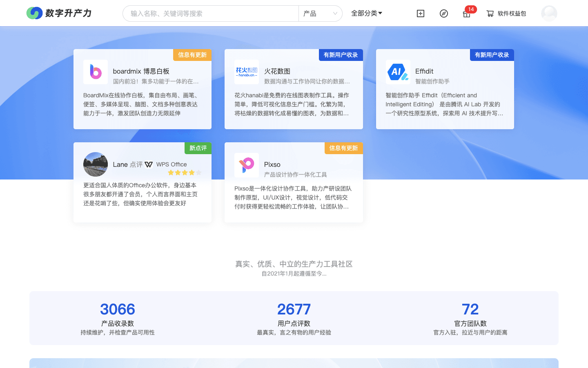588x368 pixels.
Task: Open the 数字生产力 logo homepage
Action: pos(59,13)
